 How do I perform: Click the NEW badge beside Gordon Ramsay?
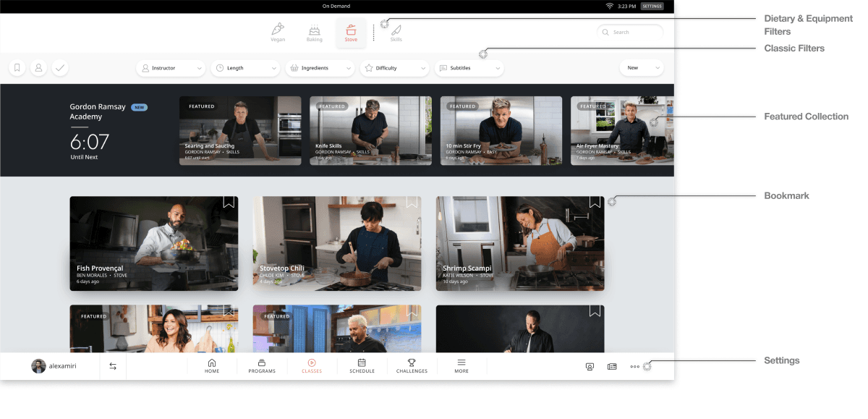139,107
